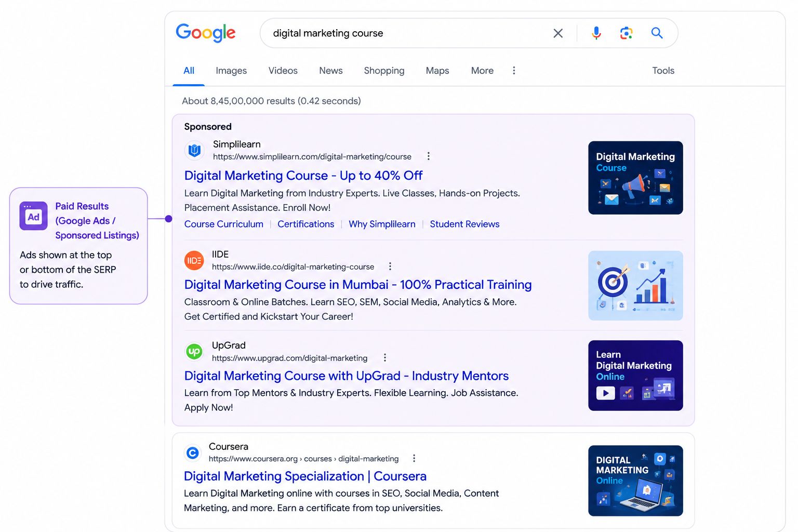This screenshot has width=798, height=532.
Task: Submit search with the magnifying glass icon
Action: (657, 33)
